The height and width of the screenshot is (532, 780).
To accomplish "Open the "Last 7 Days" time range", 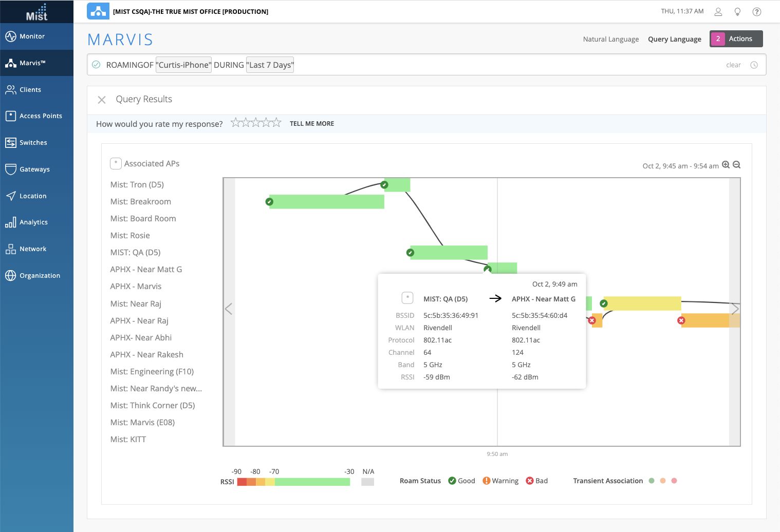I will click(270, 65).
